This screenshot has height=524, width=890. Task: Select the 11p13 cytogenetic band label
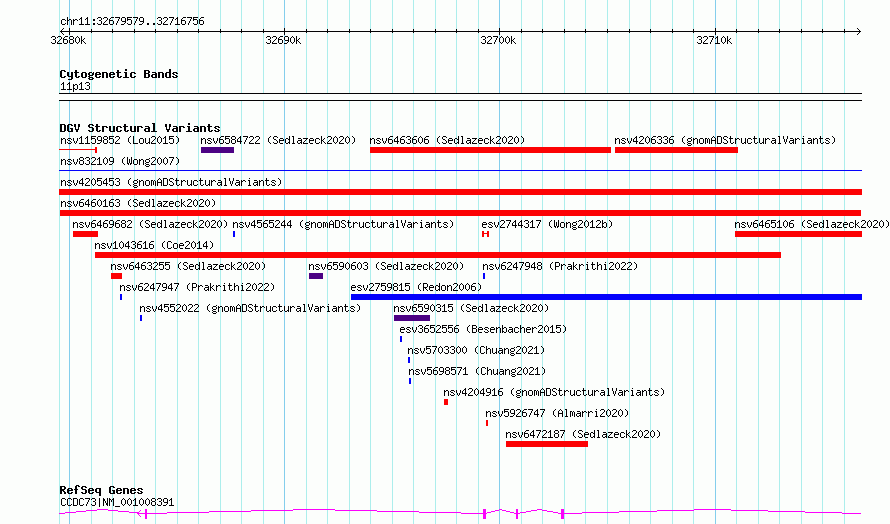tap(75, 86)
